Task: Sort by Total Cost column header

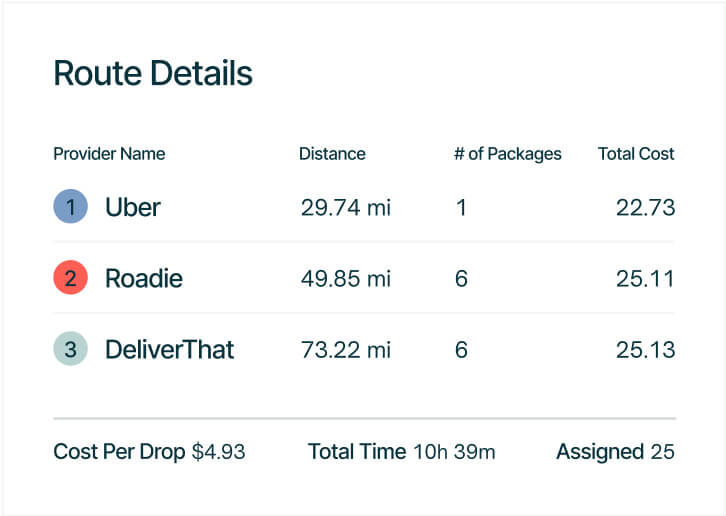Action: (636, 154)
